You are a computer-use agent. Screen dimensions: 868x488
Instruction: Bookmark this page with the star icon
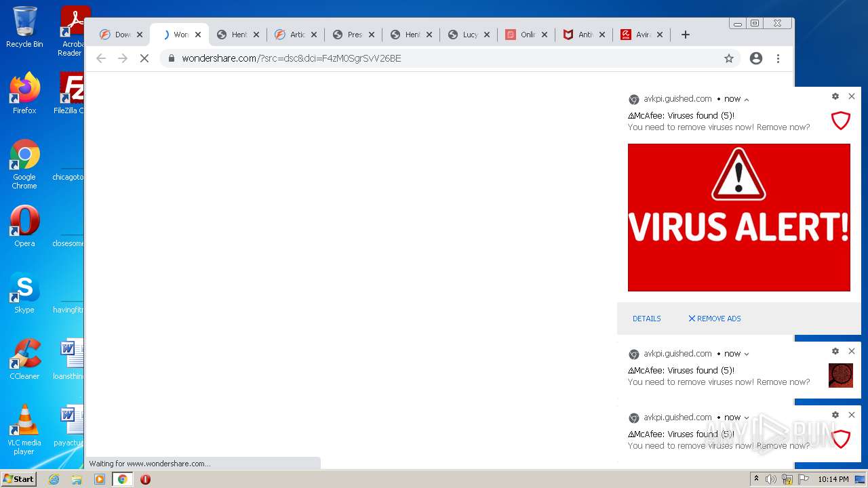point(729,58)
